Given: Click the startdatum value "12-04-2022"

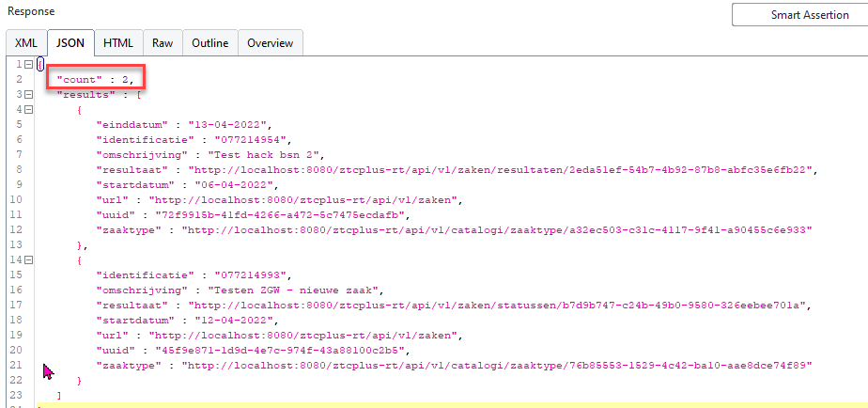Looking at the screenshot, I should tap(235, 320).
